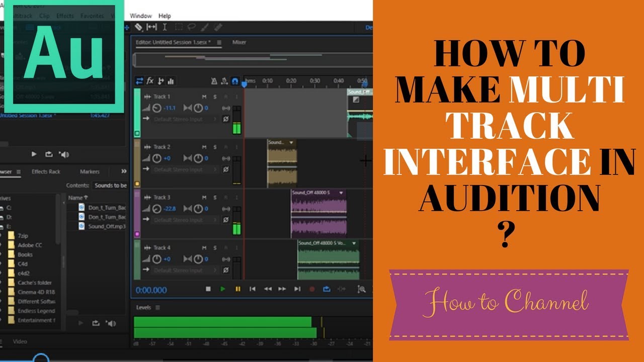Adjust Track 2 pan knob
The width and height of the screenshot is (644, 362).
(198, 158)
